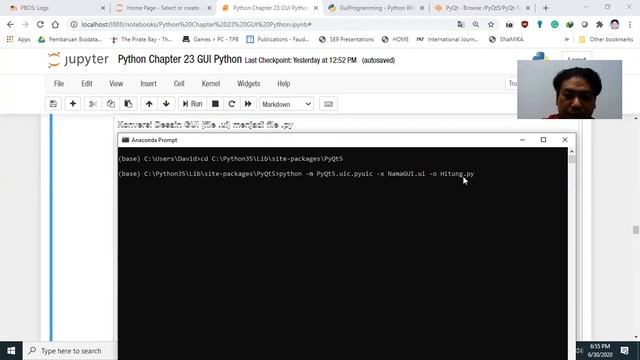Screen dimensions: 640x360
Task: Open International Journ... bookmark
Action: coord(447,40)
